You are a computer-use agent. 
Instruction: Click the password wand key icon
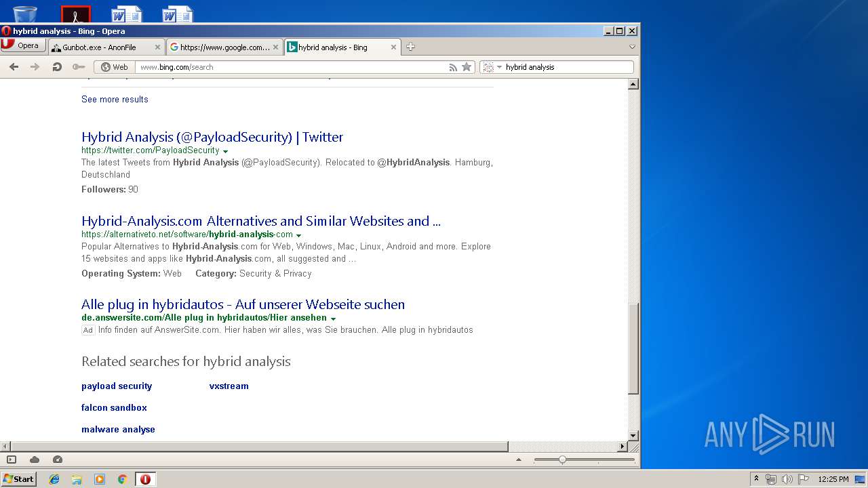(x=79, y=66)
